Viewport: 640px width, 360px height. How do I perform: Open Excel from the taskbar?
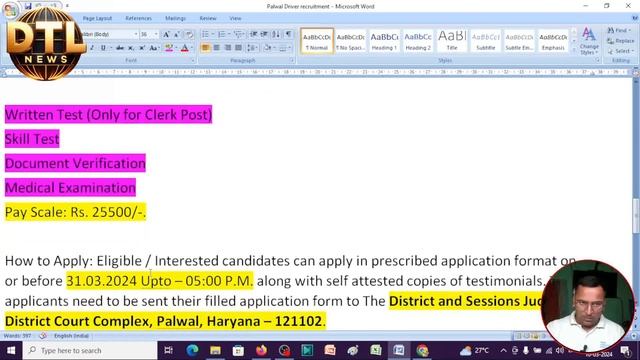pos(376,350)
